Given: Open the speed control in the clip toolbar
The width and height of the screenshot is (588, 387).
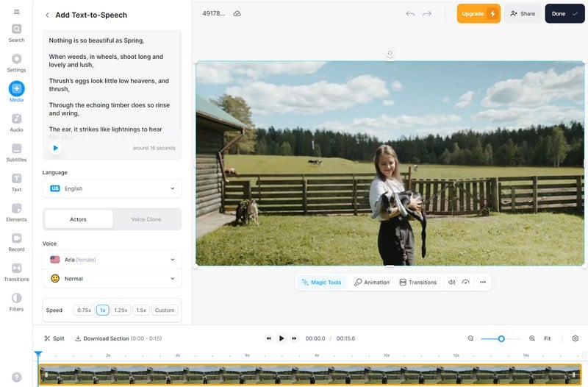Looking at the screenshot, I should [465, 282].
